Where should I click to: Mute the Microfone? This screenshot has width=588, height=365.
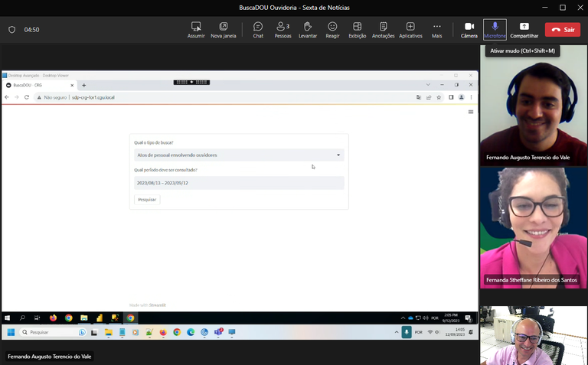point(495,29)
